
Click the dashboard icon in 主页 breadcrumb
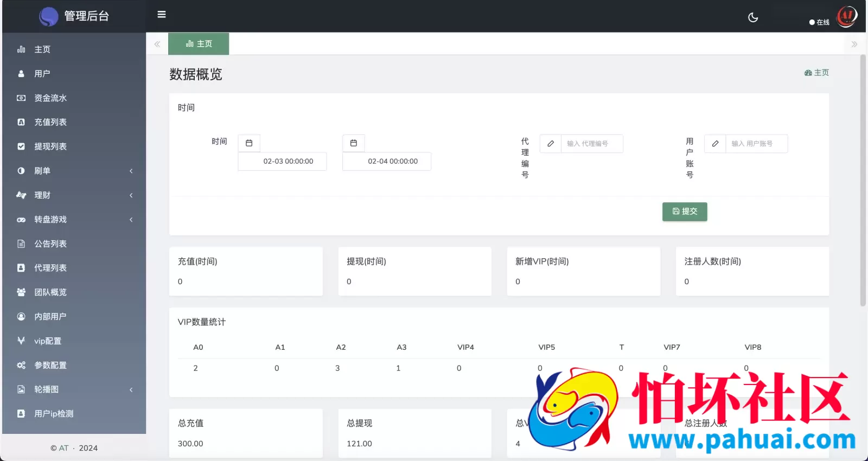(808, 73)
